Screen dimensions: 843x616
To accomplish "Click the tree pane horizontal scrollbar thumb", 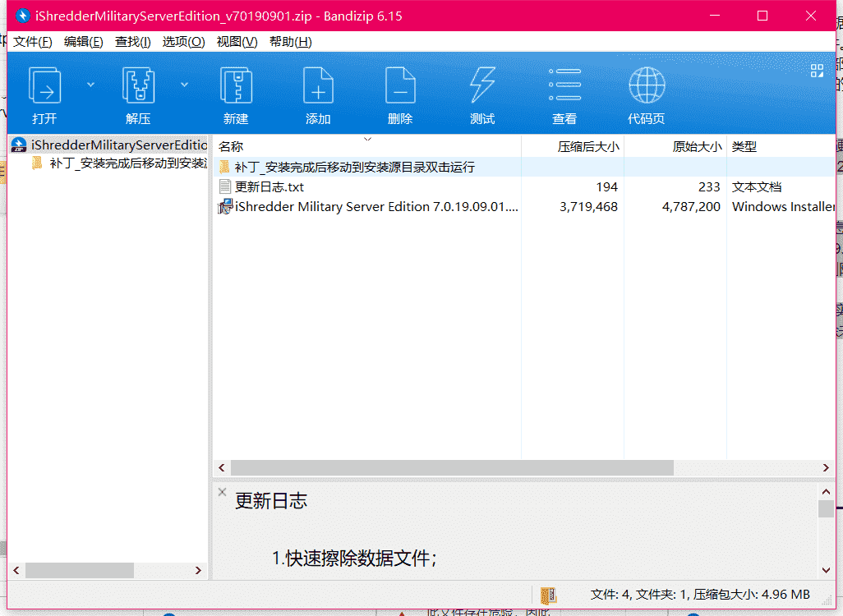I will tap(80, 570).
